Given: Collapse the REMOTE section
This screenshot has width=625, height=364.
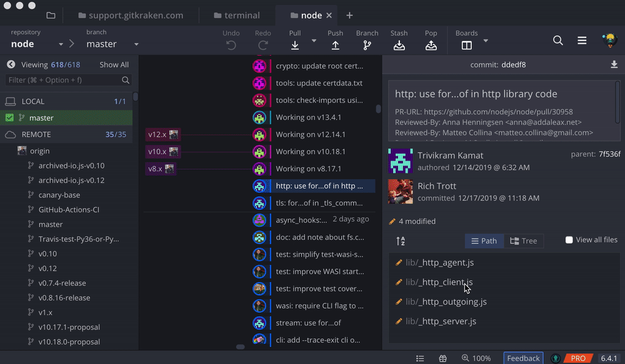Looking at the screenshot, I should (66, 135).
